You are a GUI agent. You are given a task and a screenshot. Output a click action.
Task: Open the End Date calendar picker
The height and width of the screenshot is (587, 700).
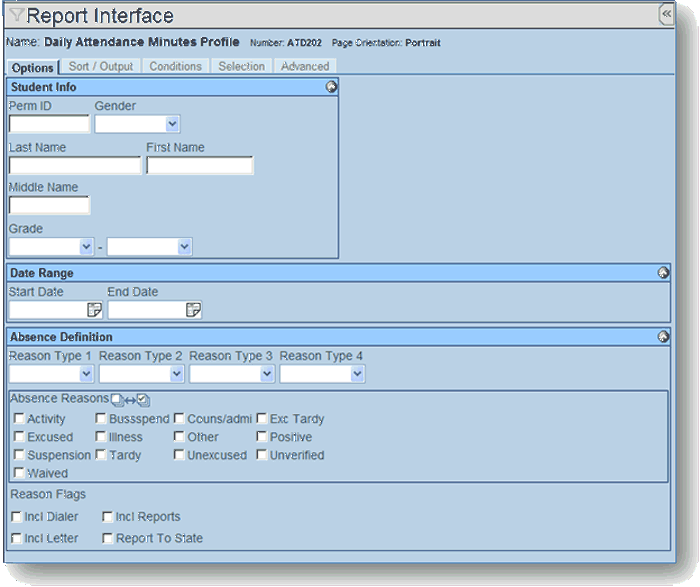pyautogui.click(x=193, y=310)
